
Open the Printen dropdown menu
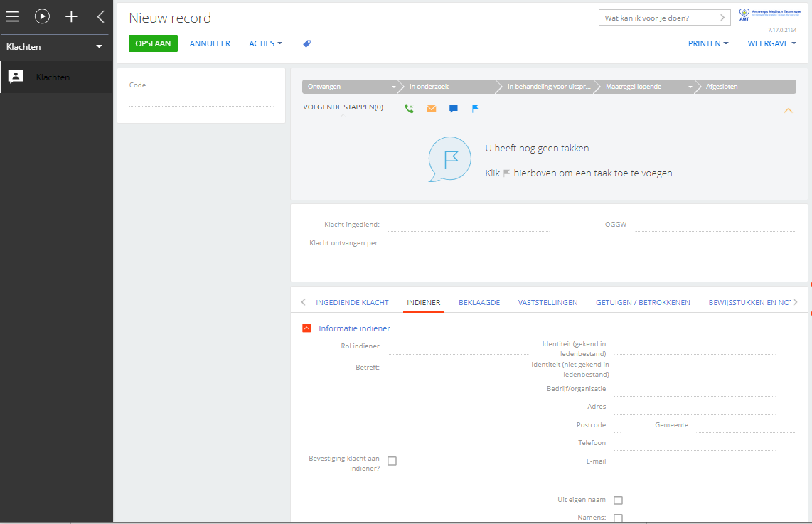(x=708, y=43)
